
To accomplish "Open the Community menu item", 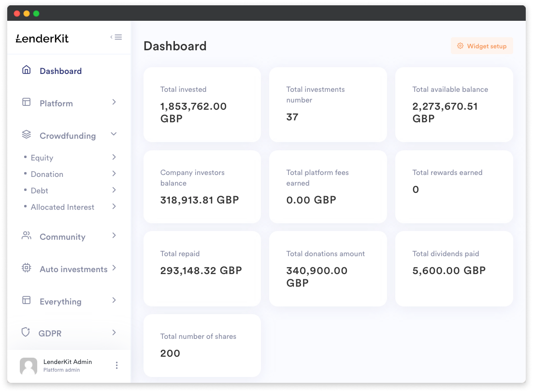I will [62, 236].
